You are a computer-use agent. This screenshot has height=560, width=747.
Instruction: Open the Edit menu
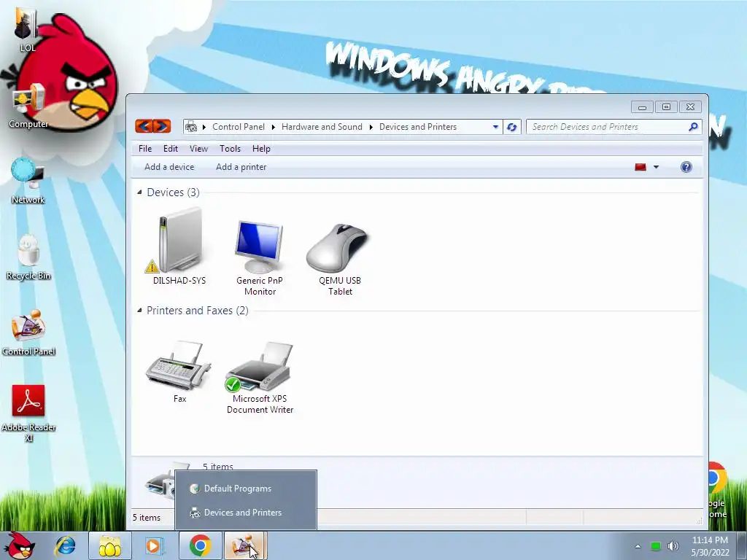171,149
